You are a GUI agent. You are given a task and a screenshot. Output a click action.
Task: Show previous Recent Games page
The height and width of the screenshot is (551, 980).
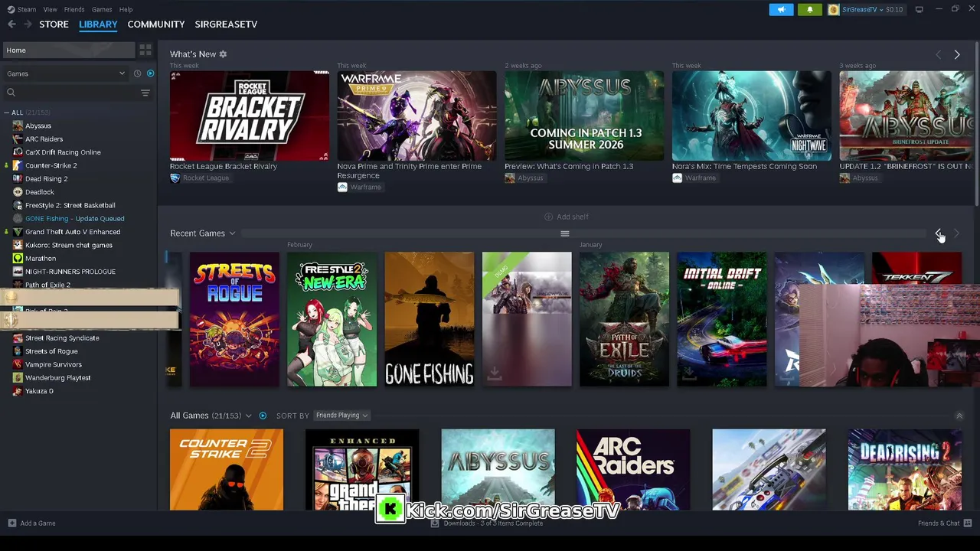click(939, 233)
